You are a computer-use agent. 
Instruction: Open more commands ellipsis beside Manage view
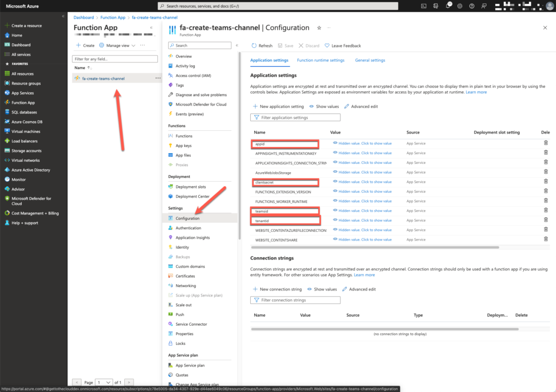point(143,45)
